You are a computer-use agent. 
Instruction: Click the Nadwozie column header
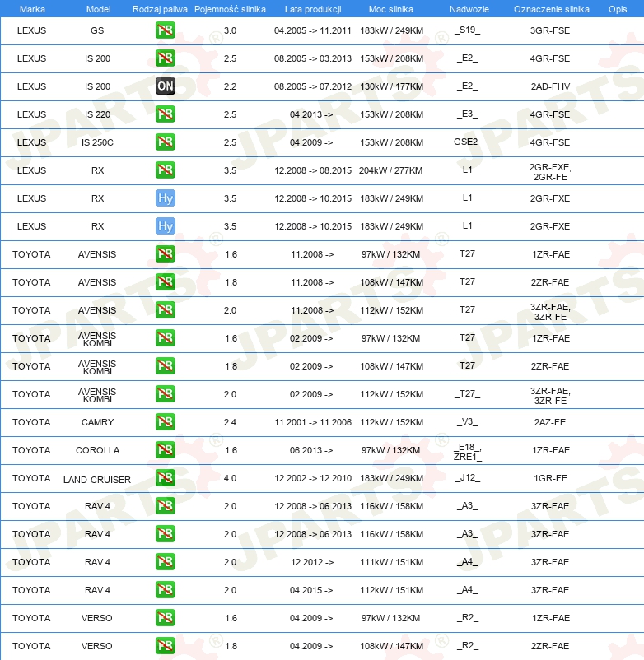click(x=469, y=9)
